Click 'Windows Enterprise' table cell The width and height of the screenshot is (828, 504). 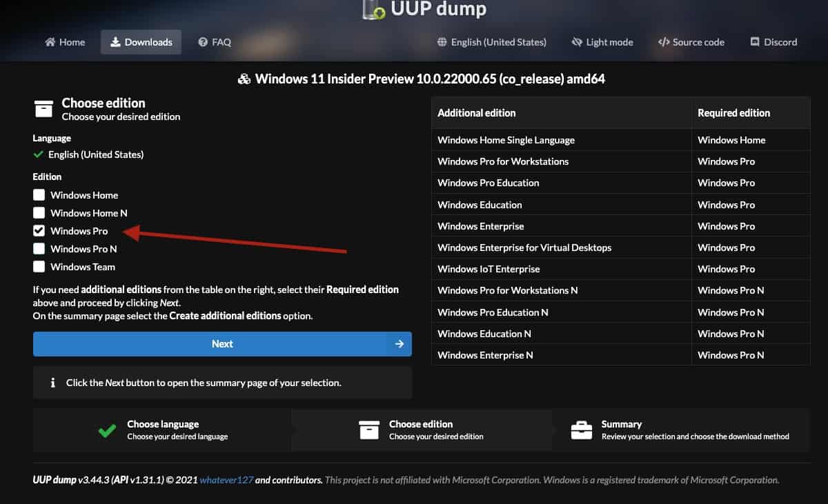(562, 226)
